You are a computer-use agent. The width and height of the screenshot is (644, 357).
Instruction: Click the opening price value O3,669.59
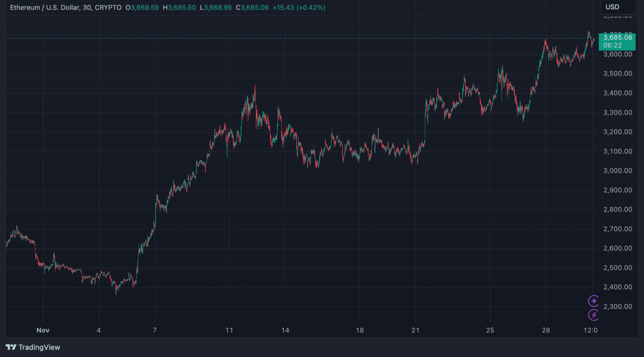pos(142,8)
